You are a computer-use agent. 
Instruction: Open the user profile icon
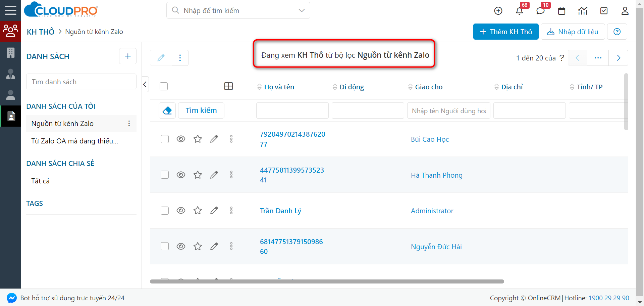tap(625, 11)
